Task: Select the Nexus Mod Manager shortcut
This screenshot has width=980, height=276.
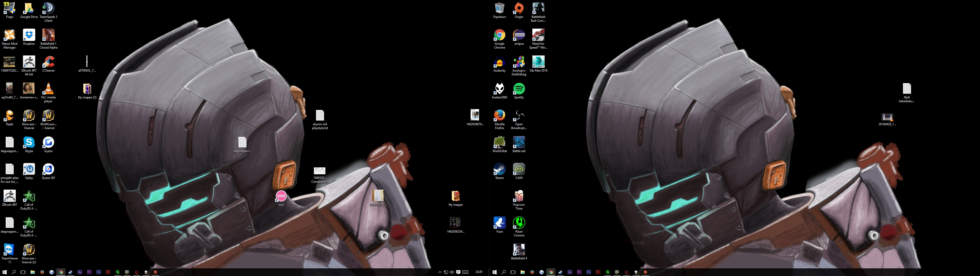Action: (x=9, y=39)
